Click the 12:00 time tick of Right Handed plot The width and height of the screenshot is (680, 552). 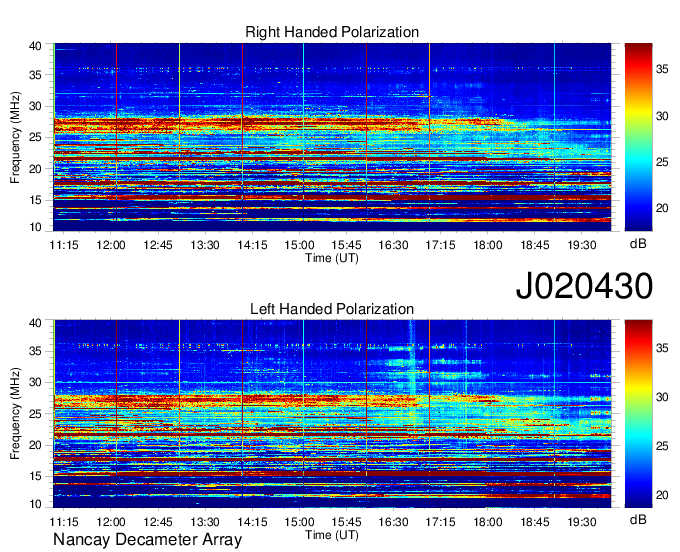111,245
